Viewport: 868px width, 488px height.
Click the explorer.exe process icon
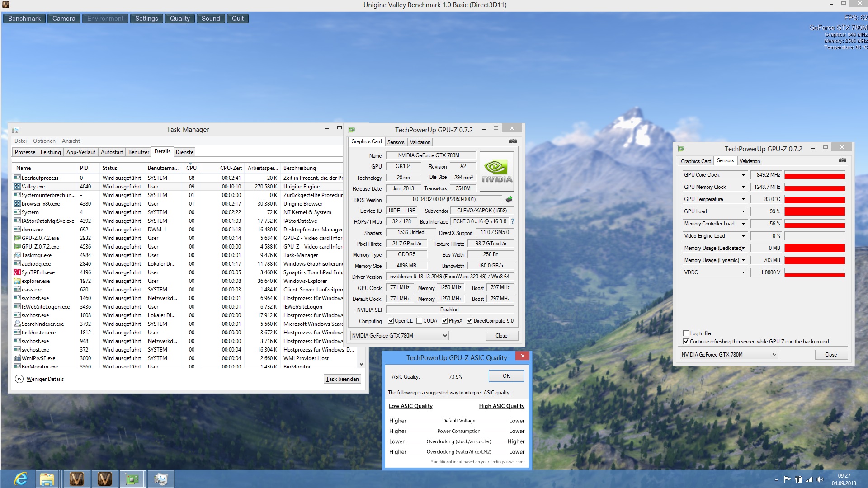17,281
